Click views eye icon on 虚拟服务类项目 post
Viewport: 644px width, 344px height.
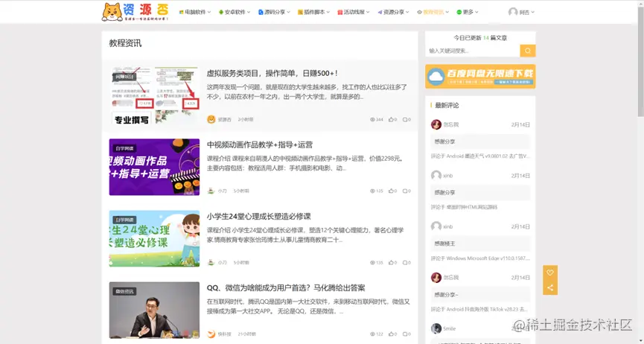tap(372, 120)
